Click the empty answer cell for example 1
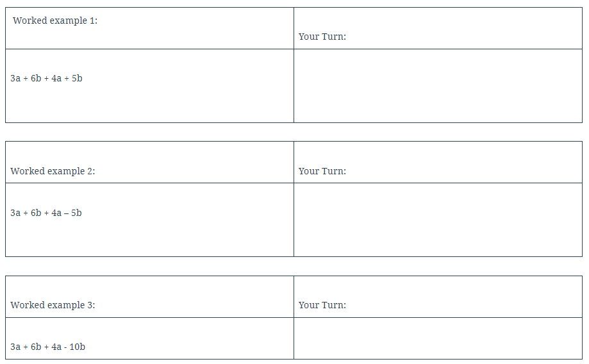 (438, 86)
